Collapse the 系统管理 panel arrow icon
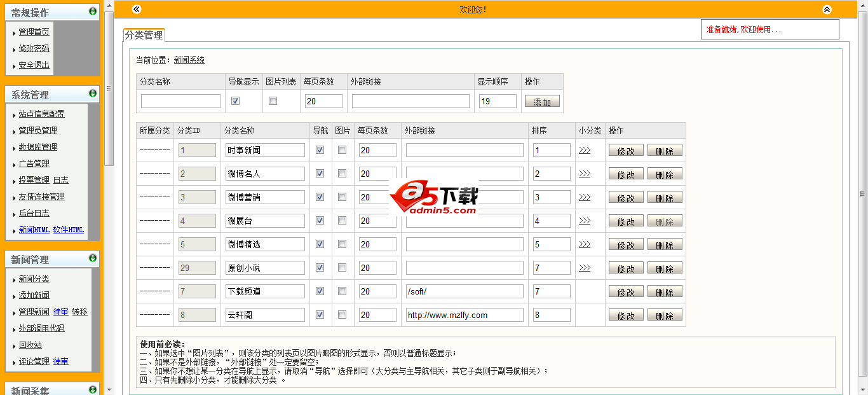 93,94
